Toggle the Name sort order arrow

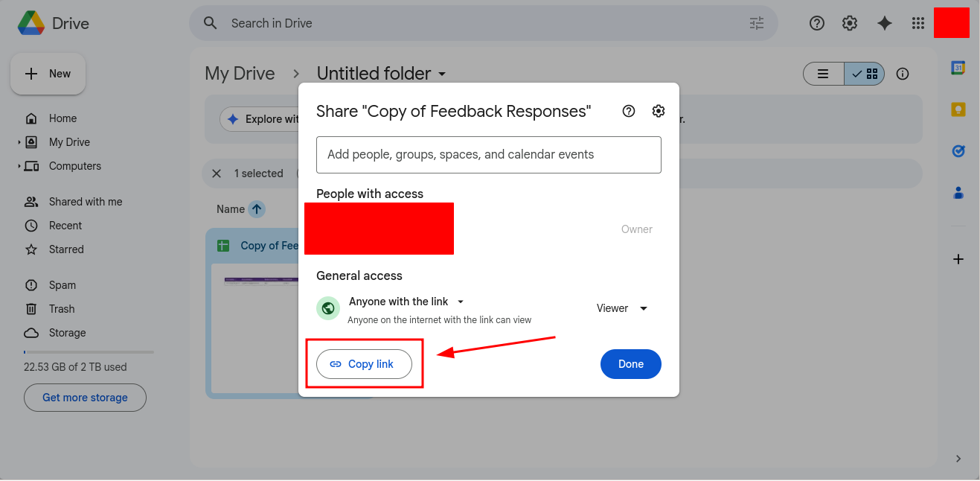click(x=257, y=209)
